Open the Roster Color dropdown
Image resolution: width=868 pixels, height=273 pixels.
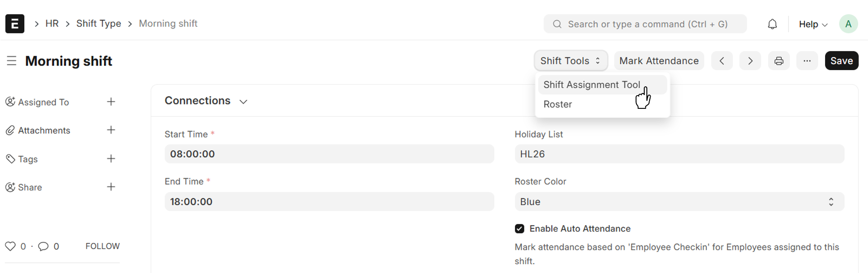coord(679,202)
